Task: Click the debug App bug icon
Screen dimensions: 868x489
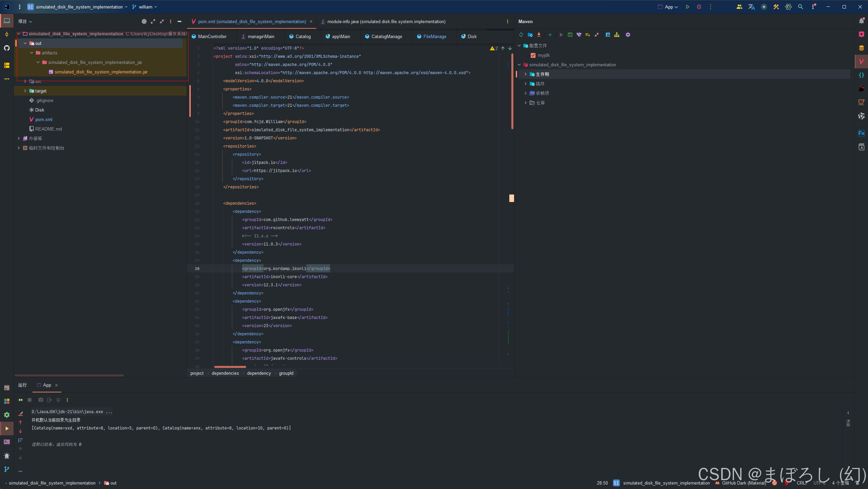Action: tap(699, 7)
